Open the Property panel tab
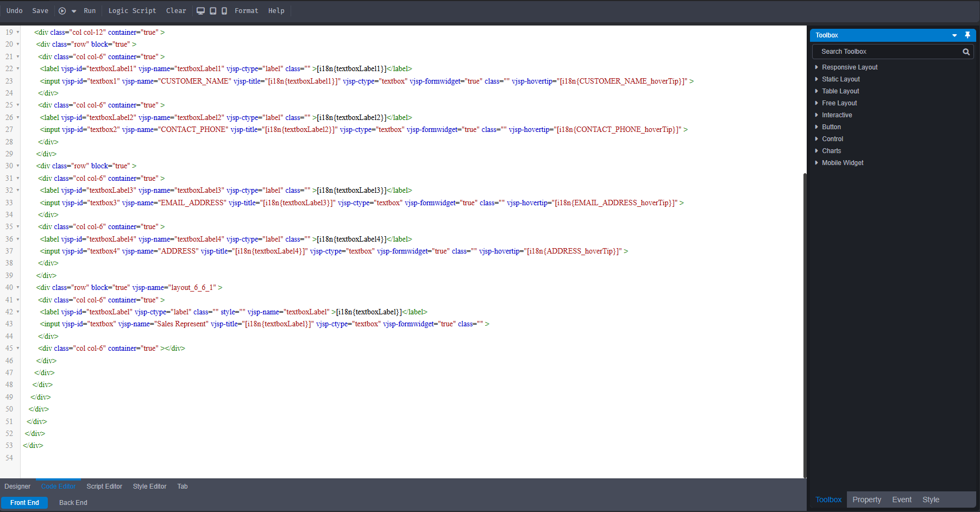The height and width of the screenshot is (512, 980). coord(866,500)
